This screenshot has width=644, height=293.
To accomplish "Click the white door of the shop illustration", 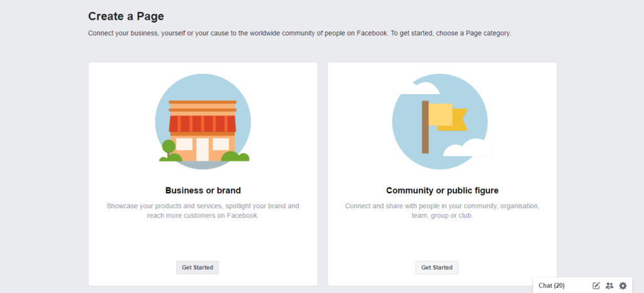I will [x=203, y=150].
